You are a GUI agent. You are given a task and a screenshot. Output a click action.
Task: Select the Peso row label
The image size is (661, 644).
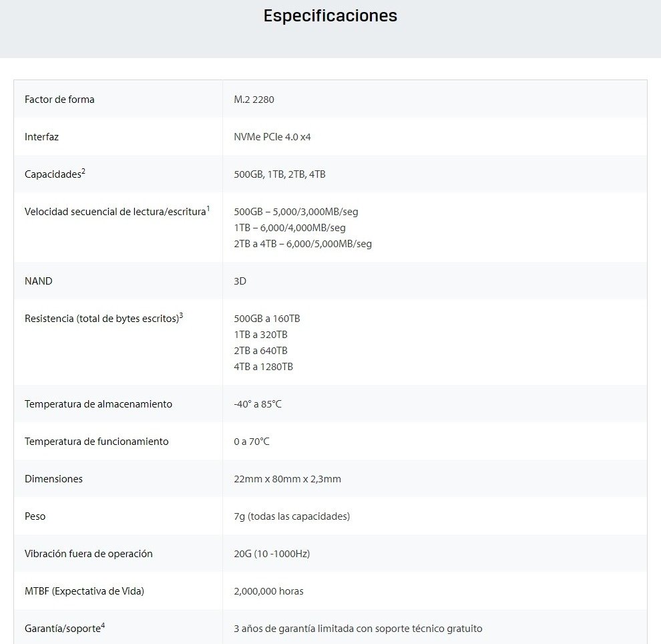[x=35, y=516]
